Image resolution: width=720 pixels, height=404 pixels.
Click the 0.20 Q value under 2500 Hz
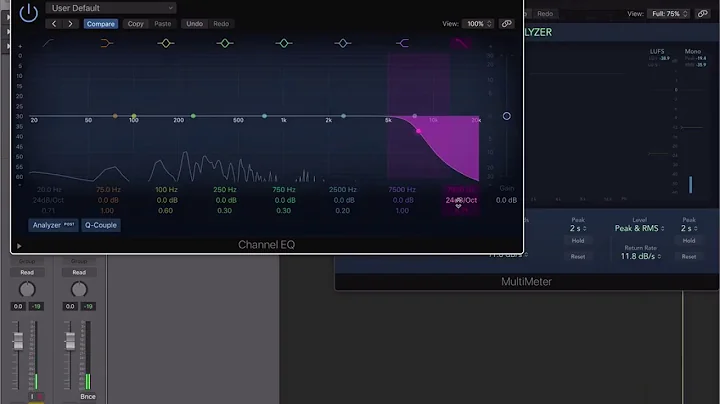point(343,211)
